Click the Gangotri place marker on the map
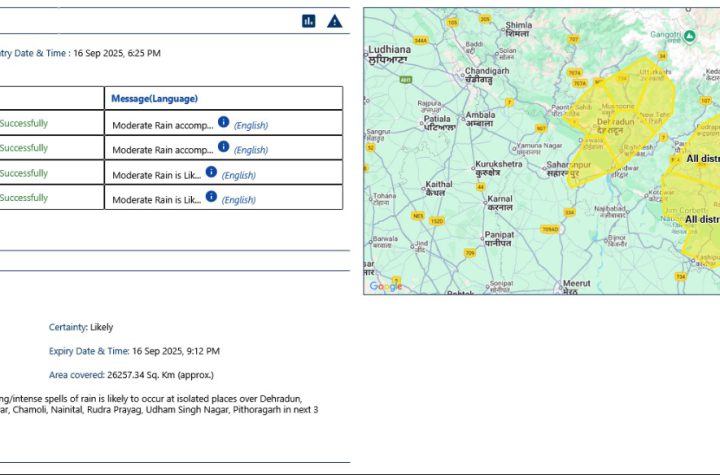 pyautogui.click(x=689, y=36)
